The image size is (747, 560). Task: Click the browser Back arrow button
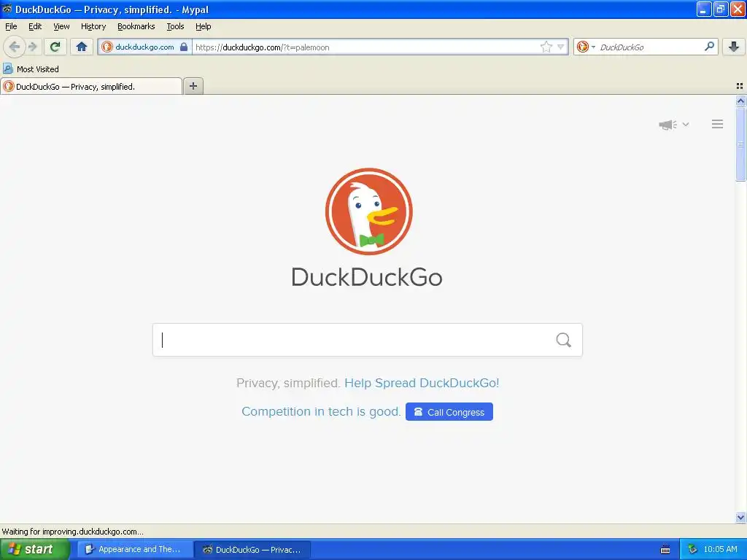[15, 47]
